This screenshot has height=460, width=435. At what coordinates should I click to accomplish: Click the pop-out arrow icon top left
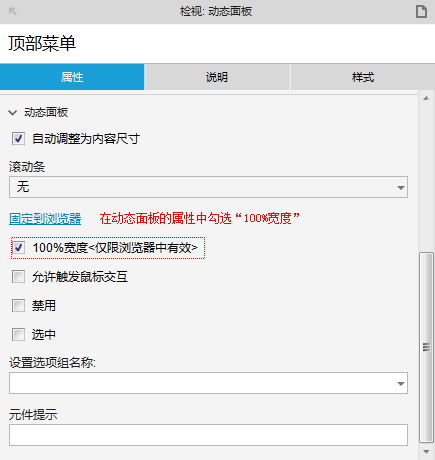[x=13, y=12]
